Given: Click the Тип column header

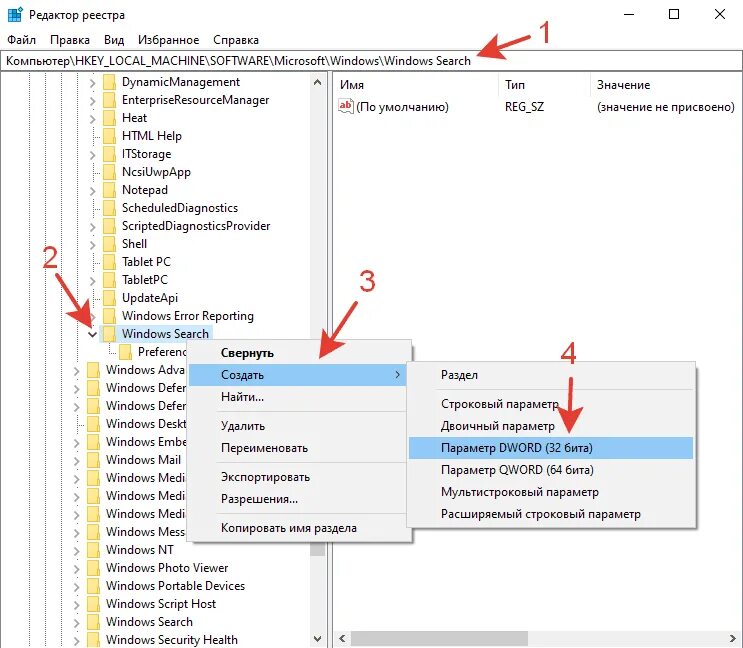Looking at the screenshot, I should 544,85.
